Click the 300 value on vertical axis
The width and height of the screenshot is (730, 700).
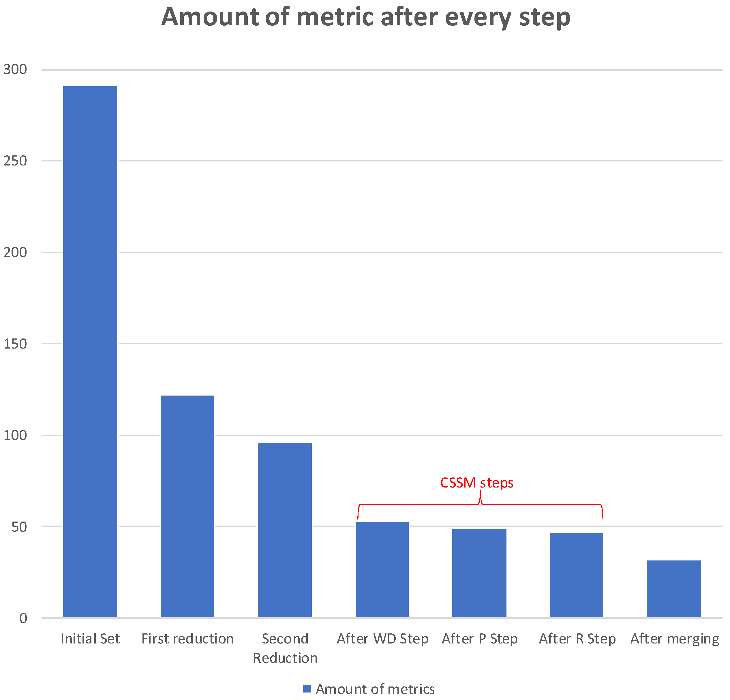click(x=15, y=70)
